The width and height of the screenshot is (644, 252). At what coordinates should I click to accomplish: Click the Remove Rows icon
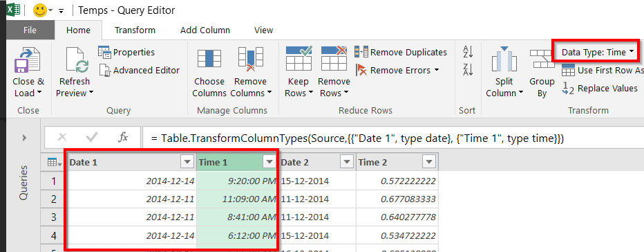pyautogui.click(x=334, y=58)
